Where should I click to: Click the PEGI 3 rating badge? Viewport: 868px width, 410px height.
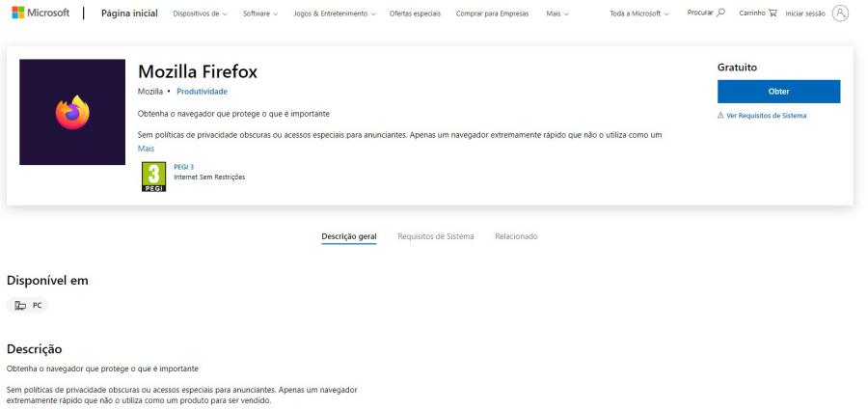coord(154,177)
